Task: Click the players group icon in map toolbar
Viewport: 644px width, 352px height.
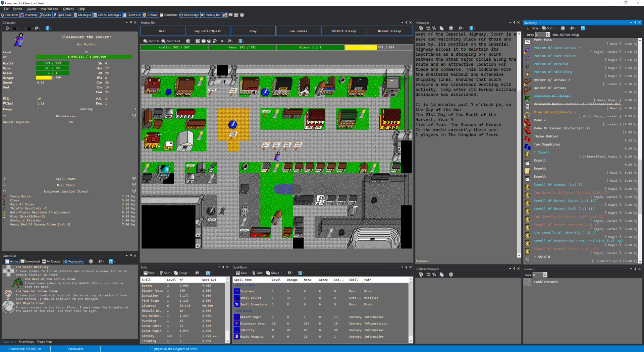Action: coord(209,41)
